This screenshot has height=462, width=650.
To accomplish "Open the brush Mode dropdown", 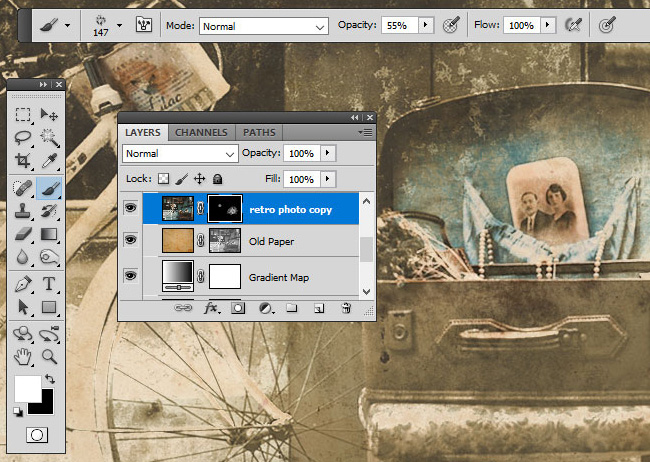I will pyautogui.click(x=265, y=25).
